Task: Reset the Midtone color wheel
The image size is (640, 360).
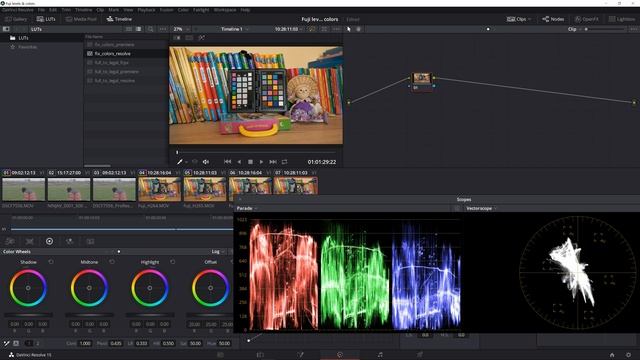Action: point(112,262)
